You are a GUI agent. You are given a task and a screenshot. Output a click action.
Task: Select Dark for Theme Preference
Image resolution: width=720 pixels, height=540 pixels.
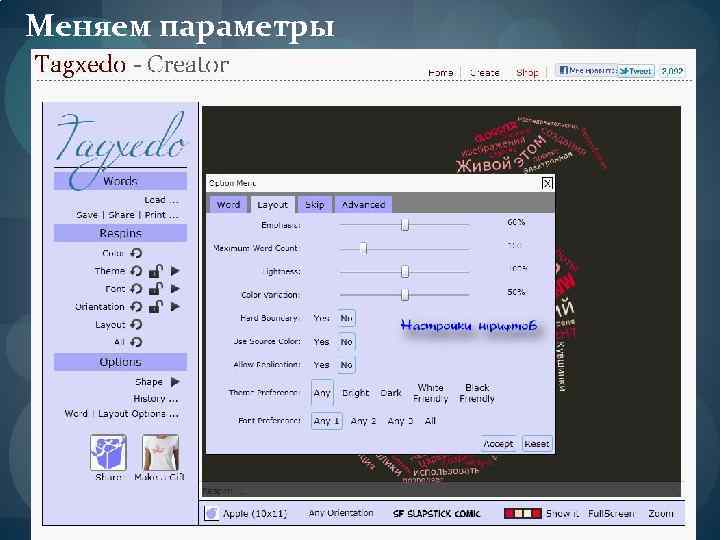(391, 393)
